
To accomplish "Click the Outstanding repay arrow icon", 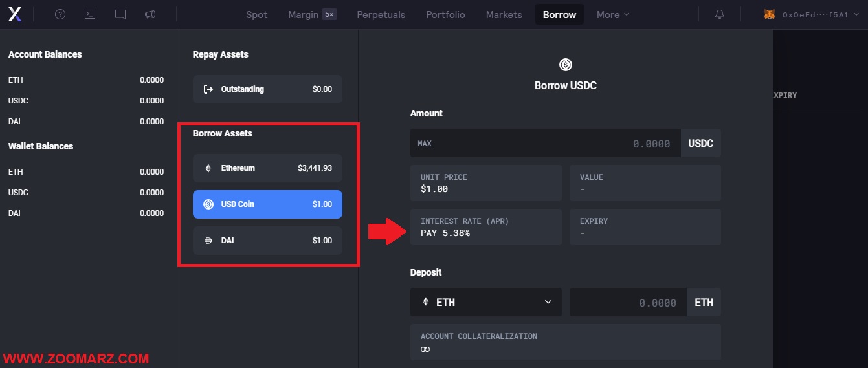I will point(208,89).
